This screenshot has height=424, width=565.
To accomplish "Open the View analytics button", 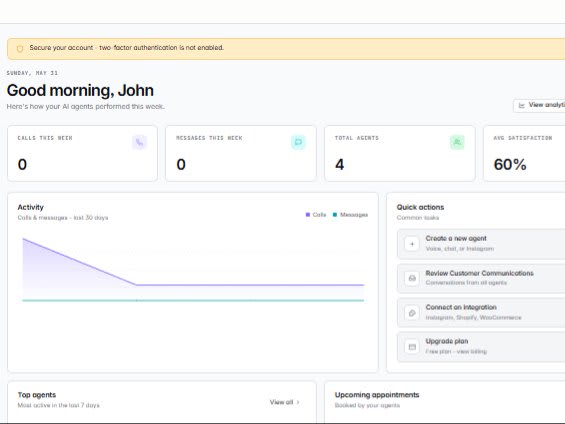I will [539, 106].
